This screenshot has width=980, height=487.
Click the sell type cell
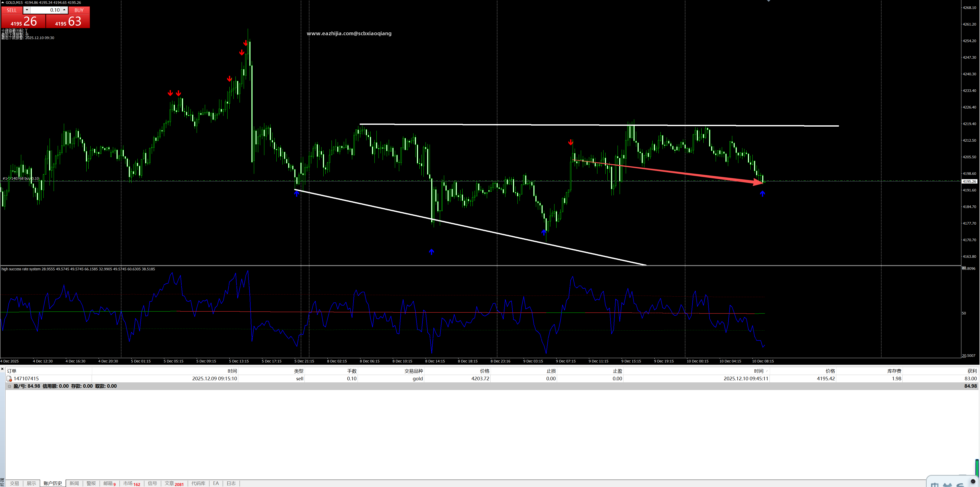(300, 379)
